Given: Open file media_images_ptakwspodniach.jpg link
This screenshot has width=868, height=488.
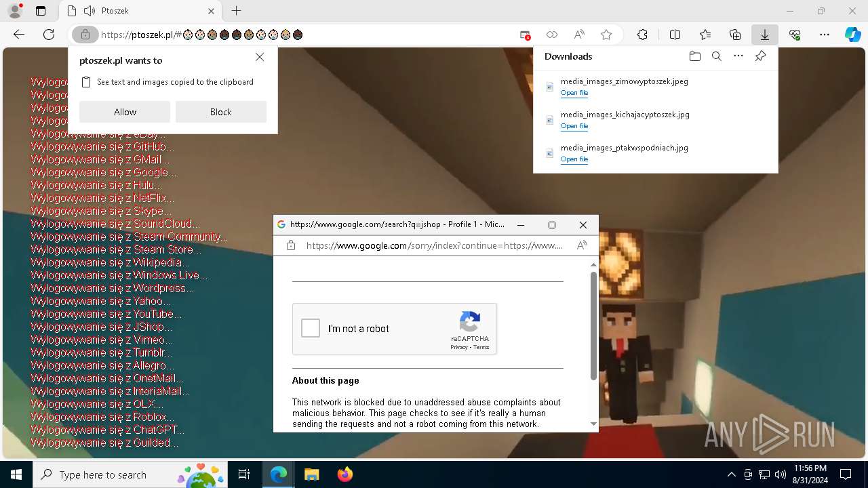Looking at the screenshot, I should click(574, 159).
